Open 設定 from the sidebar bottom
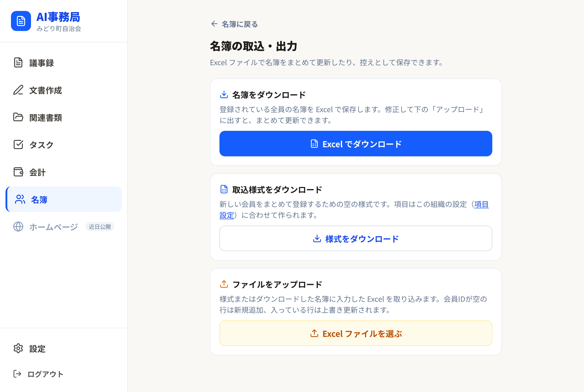This screenshot has height=392, width=584. 64,348
